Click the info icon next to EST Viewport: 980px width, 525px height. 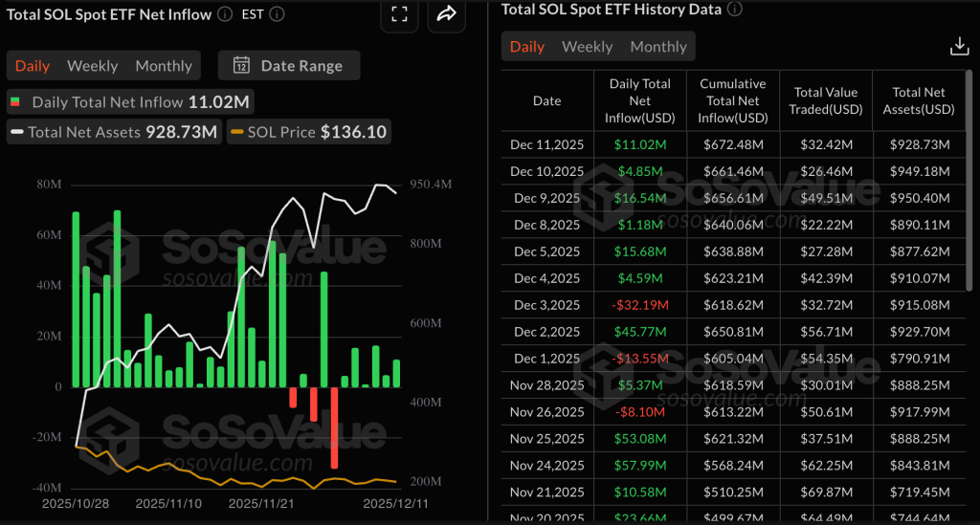coord(277,14)
